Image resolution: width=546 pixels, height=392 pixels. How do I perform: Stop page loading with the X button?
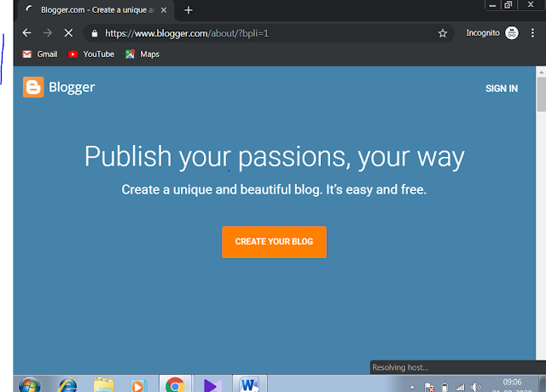pyautogui.click(x=68, y=33)
